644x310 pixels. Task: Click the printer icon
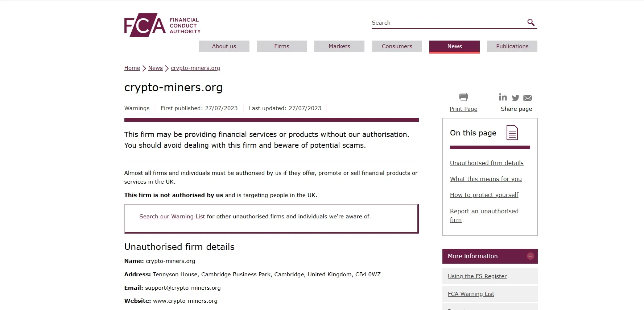(463, 97)
